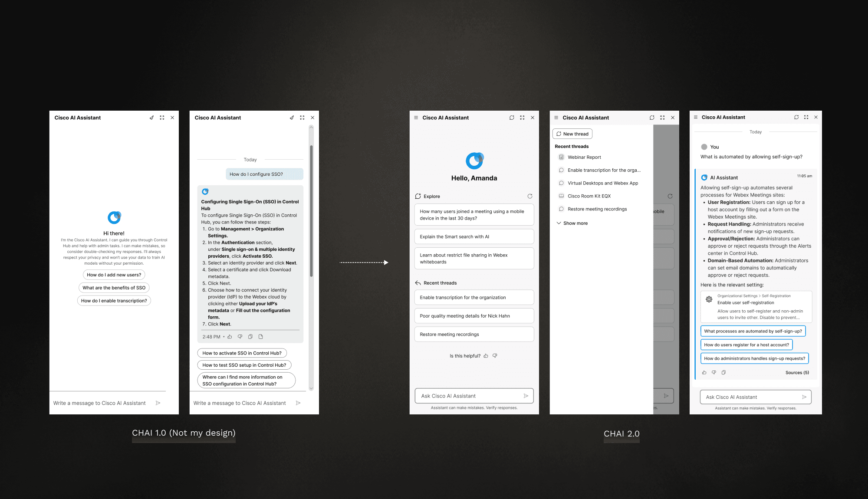
Task: Click thumbs down beside 'Is this helpful?'
Action: tap(495, 356)
